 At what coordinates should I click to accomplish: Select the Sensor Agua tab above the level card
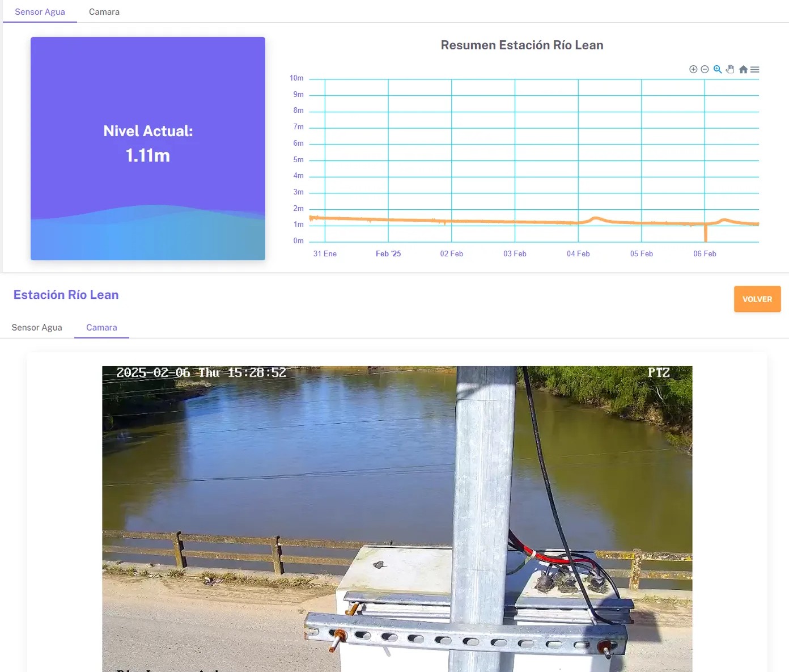pos(40,12)
